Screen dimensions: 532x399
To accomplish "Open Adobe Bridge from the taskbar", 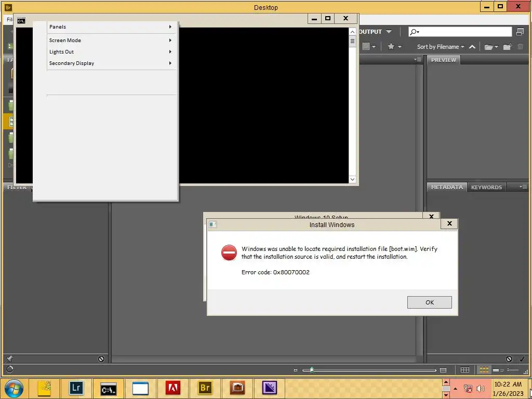I will tap(205, 388).
